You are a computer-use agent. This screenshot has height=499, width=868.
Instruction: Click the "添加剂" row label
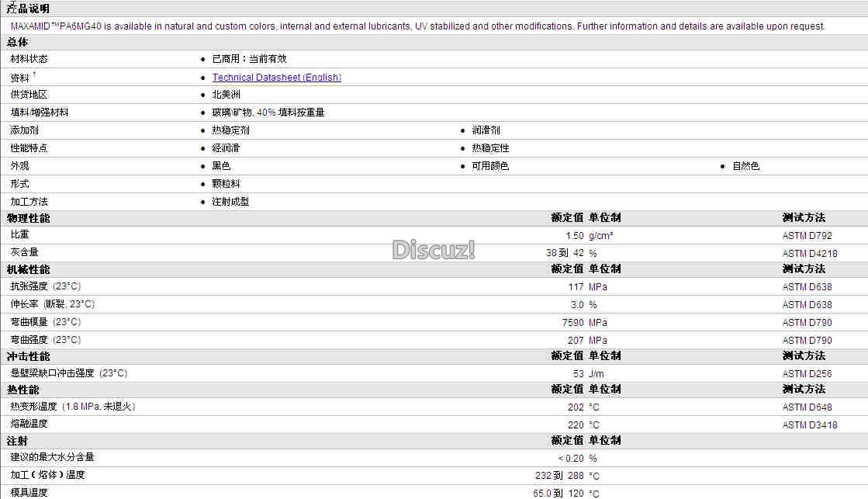24,130
